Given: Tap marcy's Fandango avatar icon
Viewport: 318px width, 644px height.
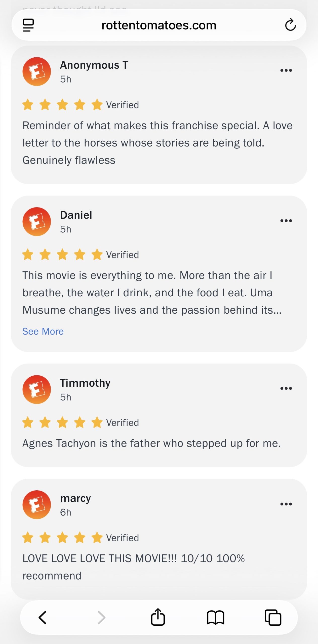Looking at the screenshot, I should tap(37, 505).
